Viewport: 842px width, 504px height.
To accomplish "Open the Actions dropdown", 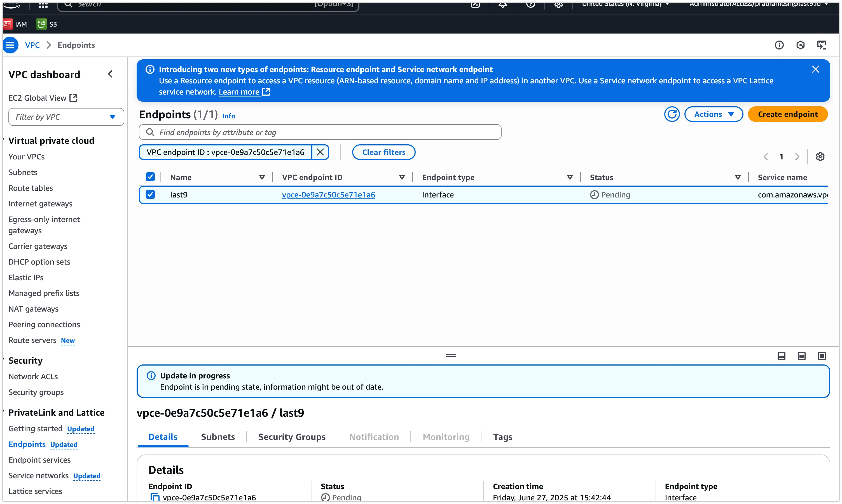I will (x=713, y=114).
